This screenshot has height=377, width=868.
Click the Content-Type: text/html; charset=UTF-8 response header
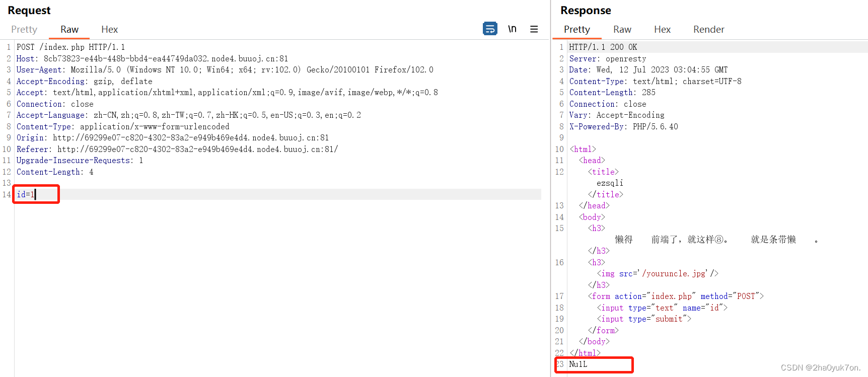point(656,81)
